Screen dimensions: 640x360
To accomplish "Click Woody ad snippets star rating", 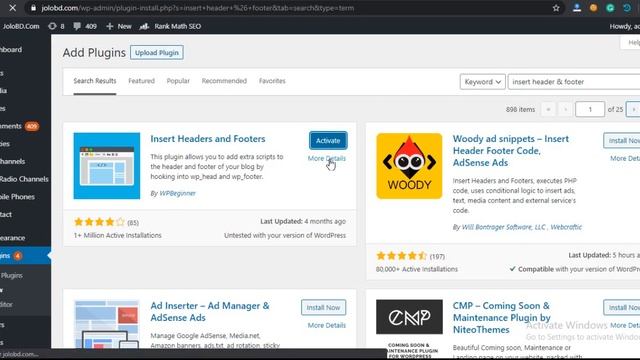I will point(402,256).
